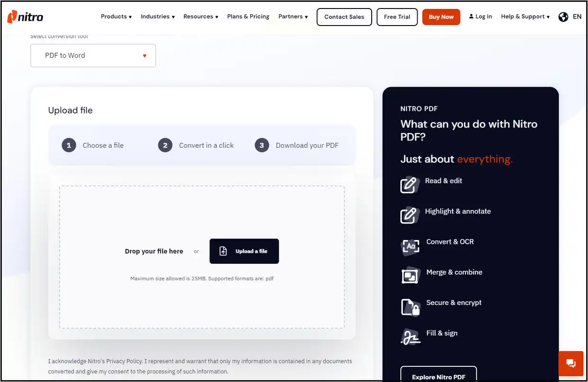
Task: Click the Upload a file button
Action: [244, 251]
